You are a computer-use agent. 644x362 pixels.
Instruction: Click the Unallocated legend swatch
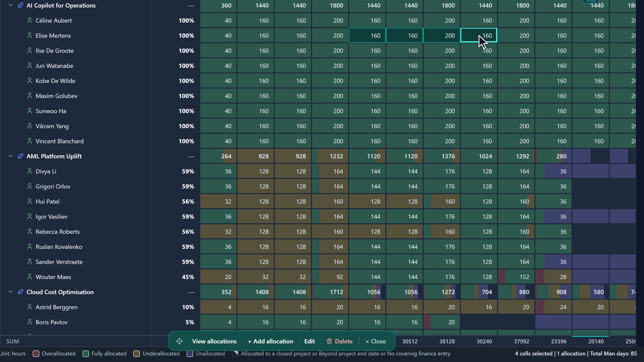(x=190, y=354)
